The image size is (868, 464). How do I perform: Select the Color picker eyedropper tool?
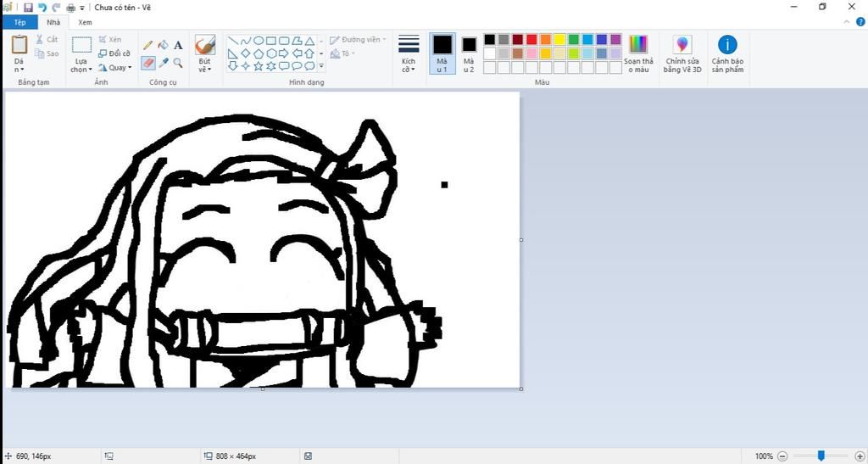(x=164, y=63)
